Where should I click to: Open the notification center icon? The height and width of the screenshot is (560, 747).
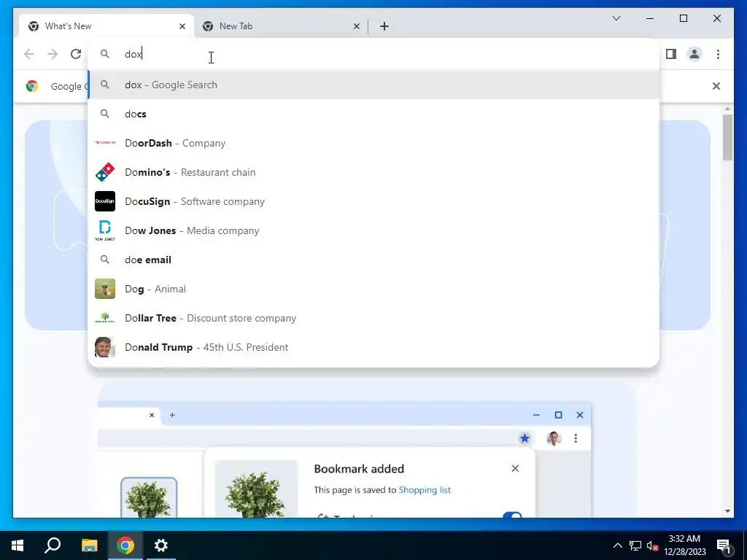(x=724, y=546)
